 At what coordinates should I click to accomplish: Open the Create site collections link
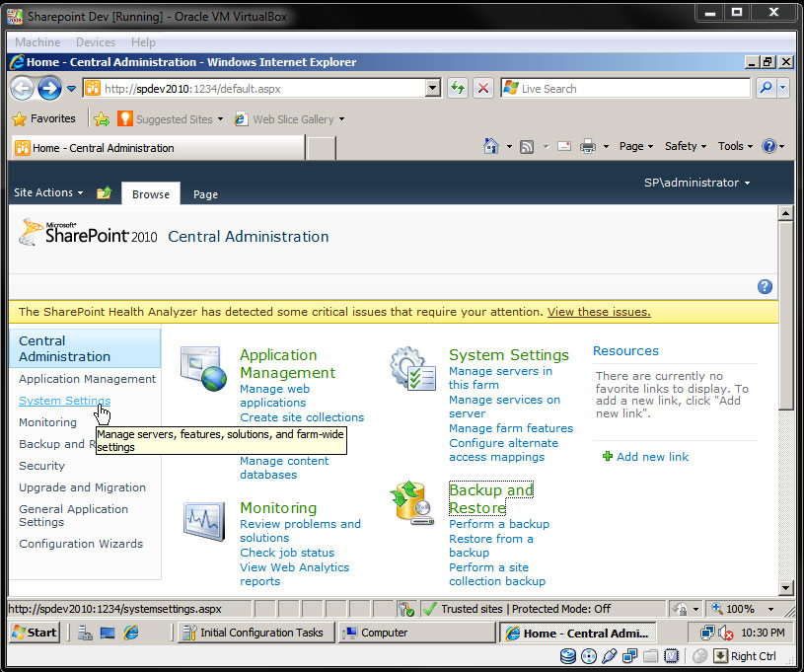(302, 417)
